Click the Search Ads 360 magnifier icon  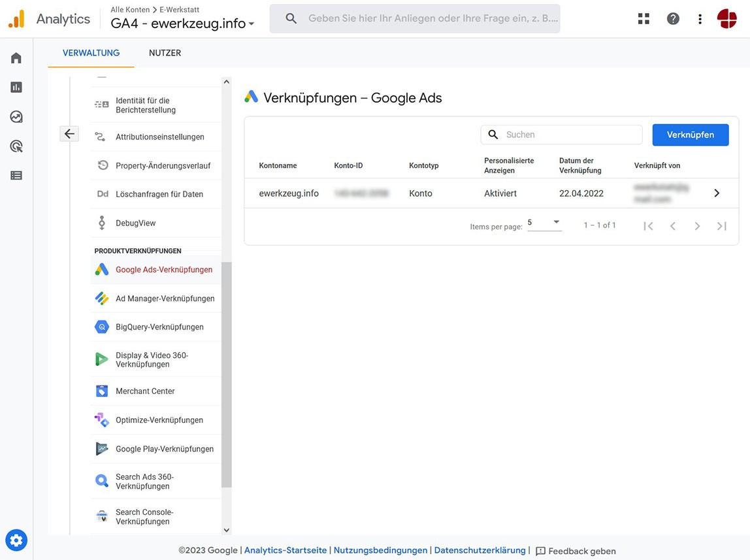click(x=101, y=481)
